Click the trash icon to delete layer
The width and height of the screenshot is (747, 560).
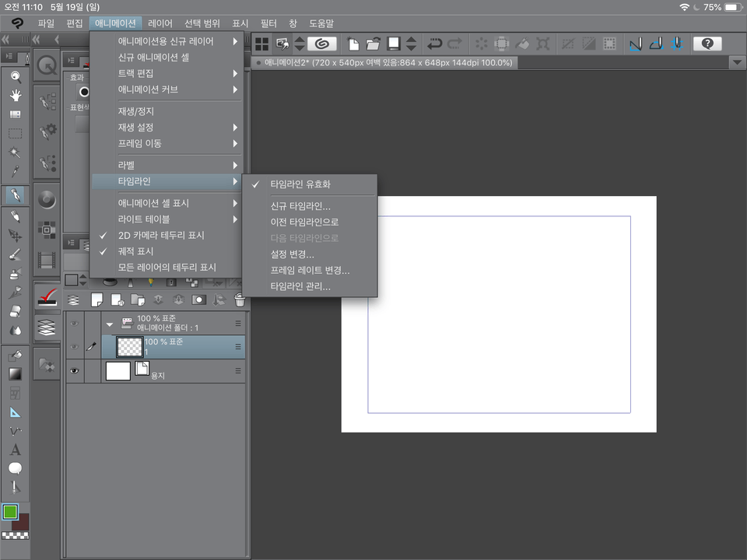click(x=240, y=299)
